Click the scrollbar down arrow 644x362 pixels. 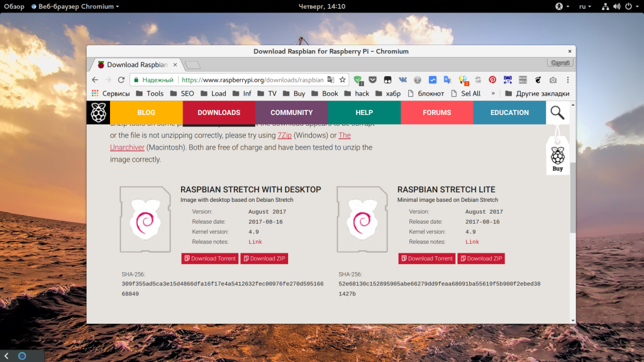(x=572, y=321)
